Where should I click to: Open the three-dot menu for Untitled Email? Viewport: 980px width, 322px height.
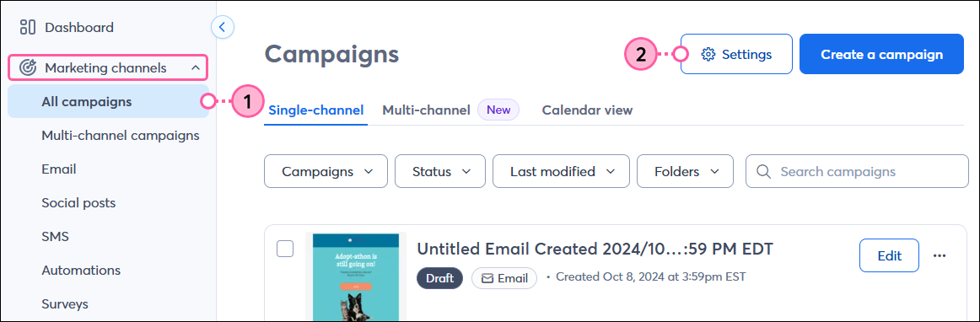[x=940, y=255]
